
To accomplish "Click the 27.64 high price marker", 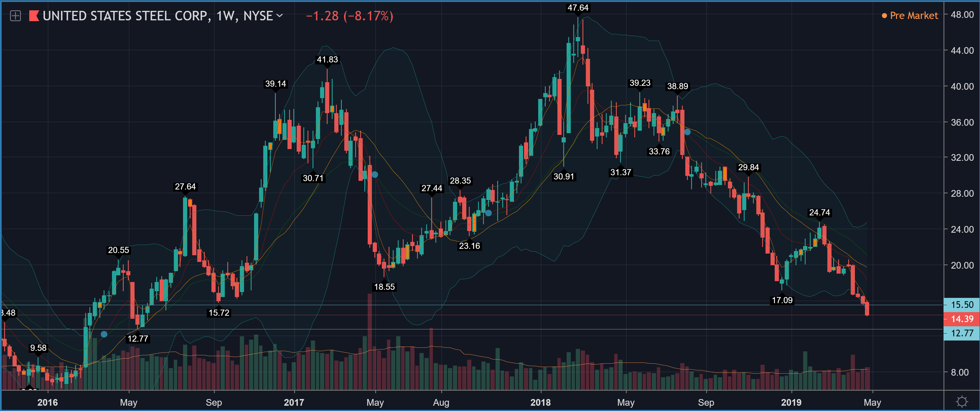I will pos(185,187).
